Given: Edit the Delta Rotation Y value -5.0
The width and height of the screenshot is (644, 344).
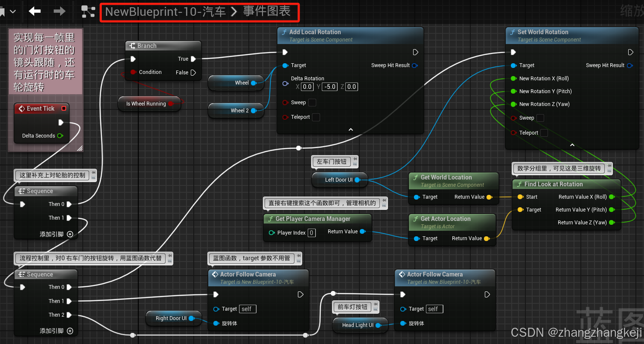Looking at the screenshot, I should click(x=329, y=87).
